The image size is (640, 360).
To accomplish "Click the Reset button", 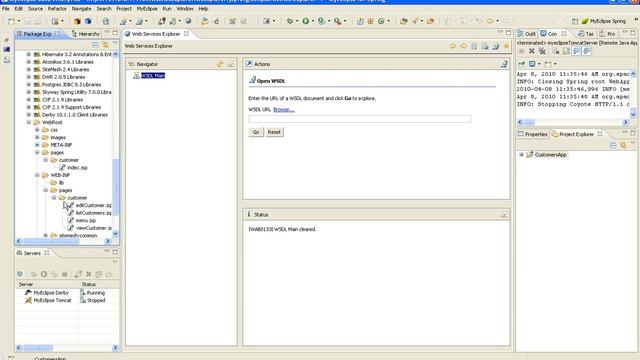I will coord(274,132).
